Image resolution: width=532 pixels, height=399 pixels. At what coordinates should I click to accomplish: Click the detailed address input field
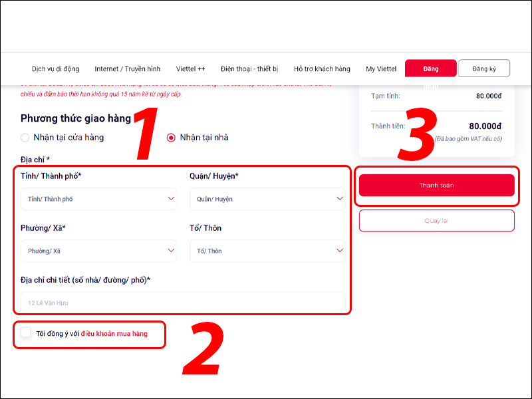pos(182,303)
